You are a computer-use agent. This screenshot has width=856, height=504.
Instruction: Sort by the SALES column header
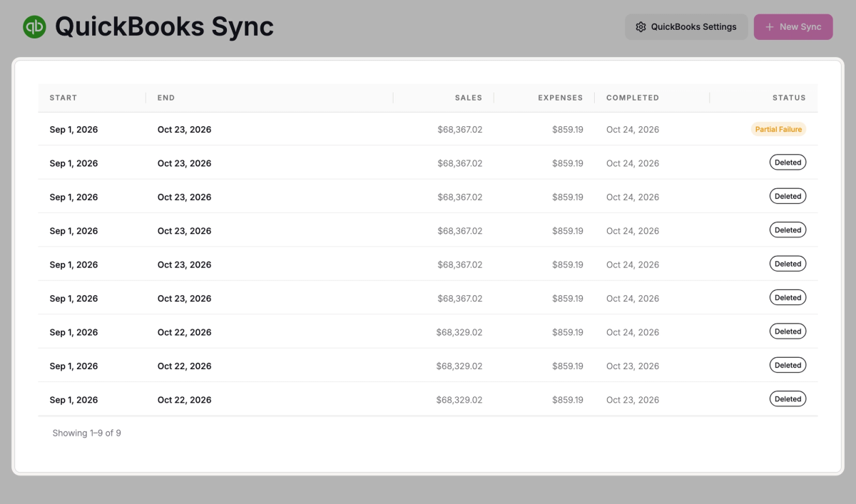tap(469, 98)
